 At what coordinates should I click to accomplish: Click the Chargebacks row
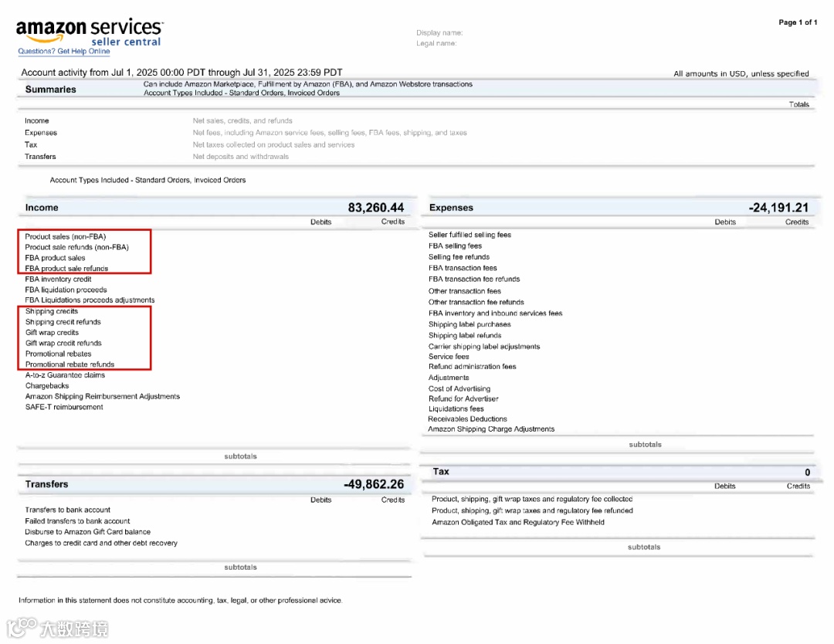tap(47, 385)
